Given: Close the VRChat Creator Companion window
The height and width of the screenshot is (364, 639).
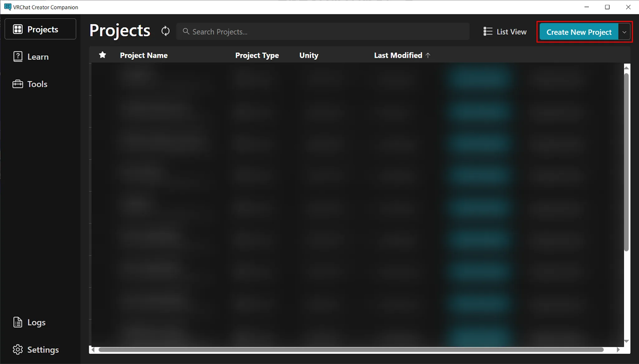Looking at the screenshot, I should coord(628,7).
